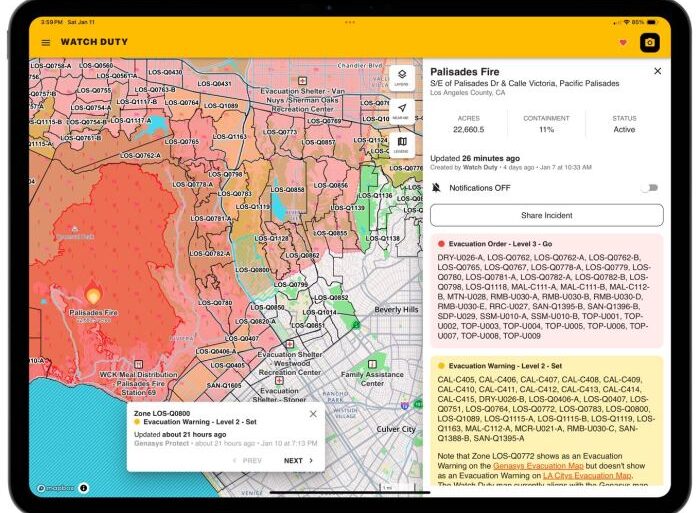Open the map Legend button
Screen dimensions: 700x513
point(402,145)
